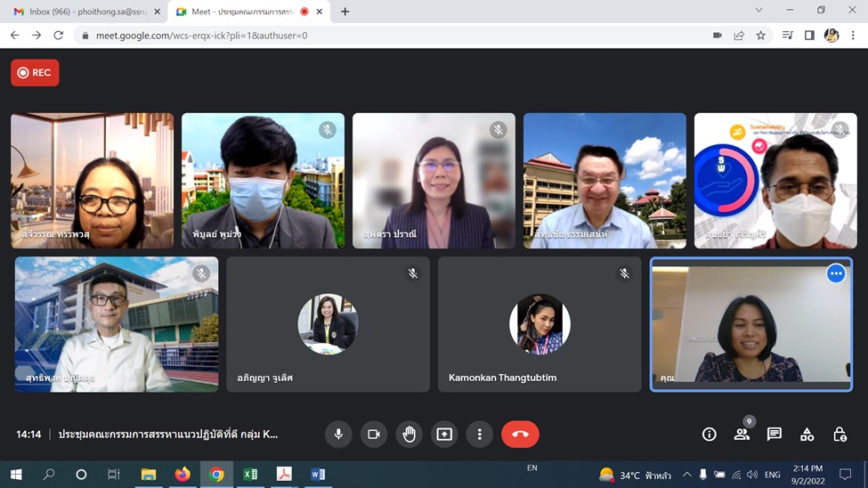868x488 pixels.
Task: Bookmark this page with the star icon
Action: coord(761,36)
